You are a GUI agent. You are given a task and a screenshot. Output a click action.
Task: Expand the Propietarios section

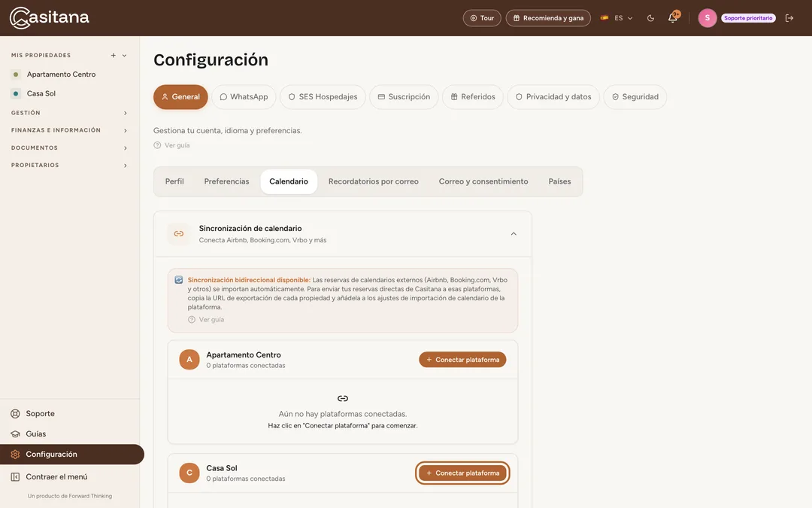69,166
